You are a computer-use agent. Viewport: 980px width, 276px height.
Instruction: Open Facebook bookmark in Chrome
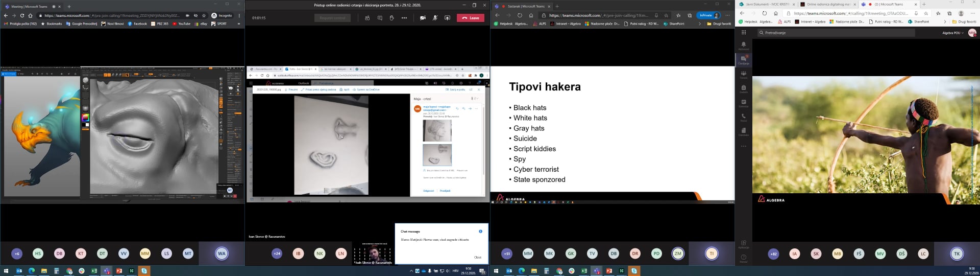(x=137, y=24)
